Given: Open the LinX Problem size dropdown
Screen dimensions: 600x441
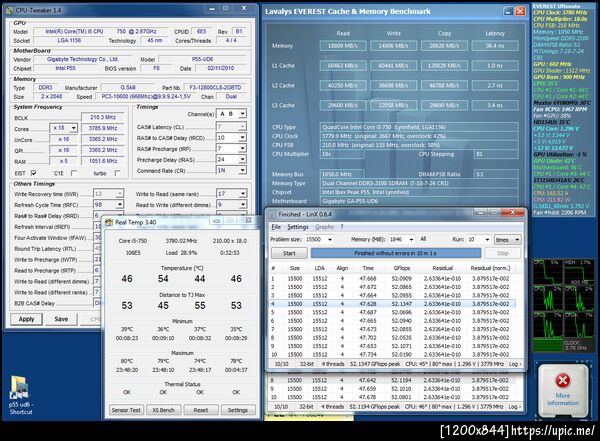Looking at the screenshot, I should 330,240.
